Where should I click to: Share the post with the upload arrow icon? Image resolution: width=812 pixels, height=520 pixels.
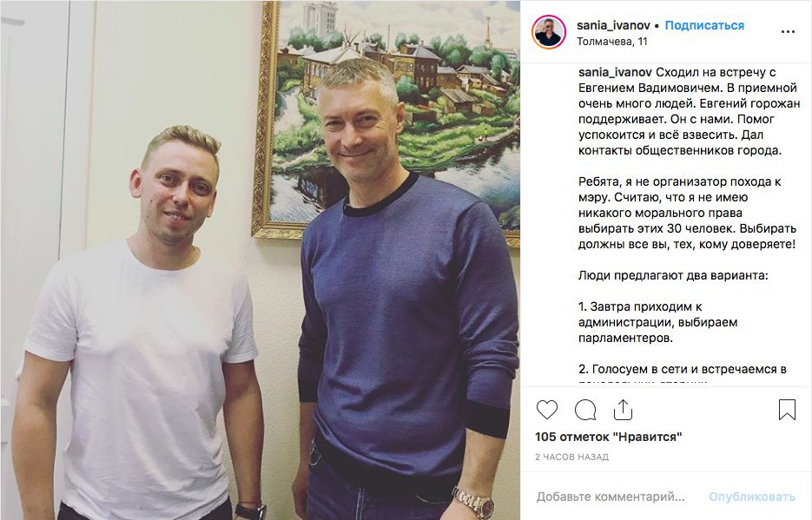tap(623, 410)
